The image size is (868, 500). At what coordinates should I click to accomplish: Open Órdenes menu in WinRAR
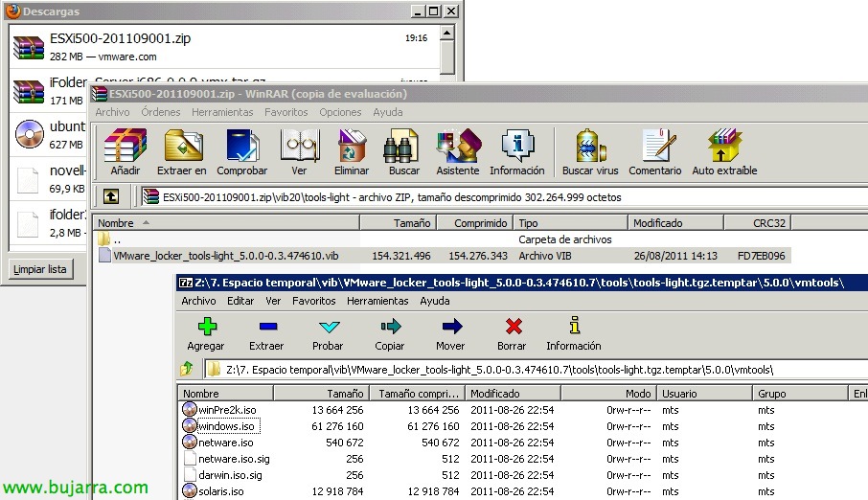pyautogui.click(x=161, y=112)
